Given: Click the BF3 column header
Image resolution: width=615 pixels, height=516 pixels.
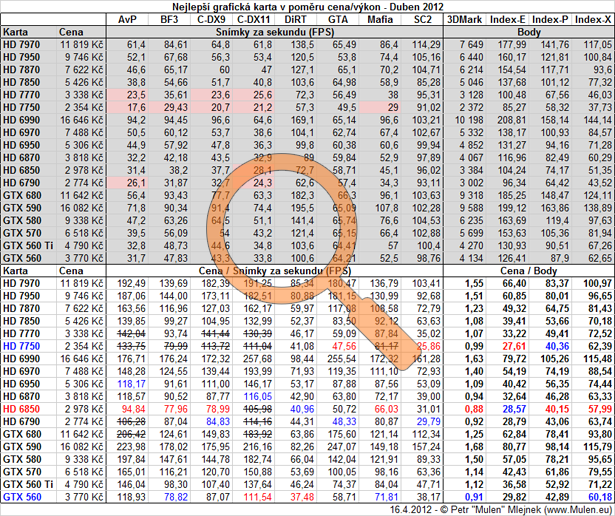Looking at the screenshot, I should tap(169, 20).
